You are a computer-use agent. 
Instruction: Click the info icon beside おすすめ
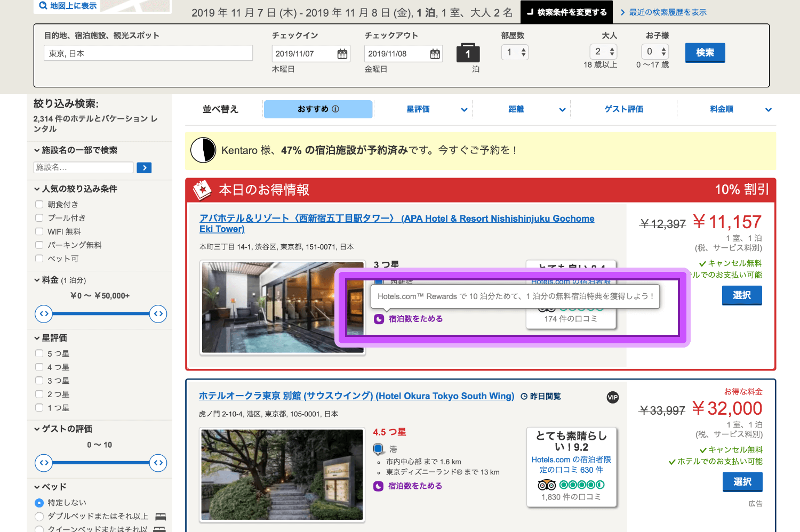click(x=335, y=109)
